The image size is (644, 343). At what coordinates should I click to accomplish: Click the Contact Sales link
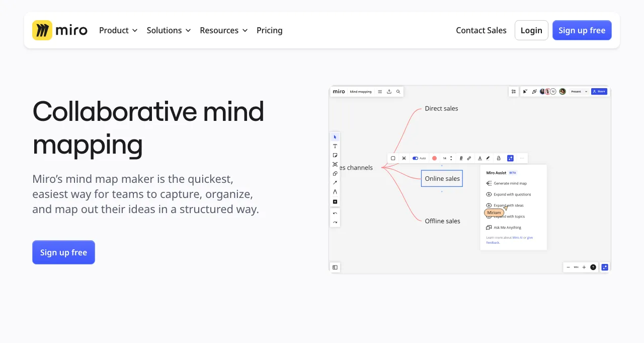(x=481, y=30)
